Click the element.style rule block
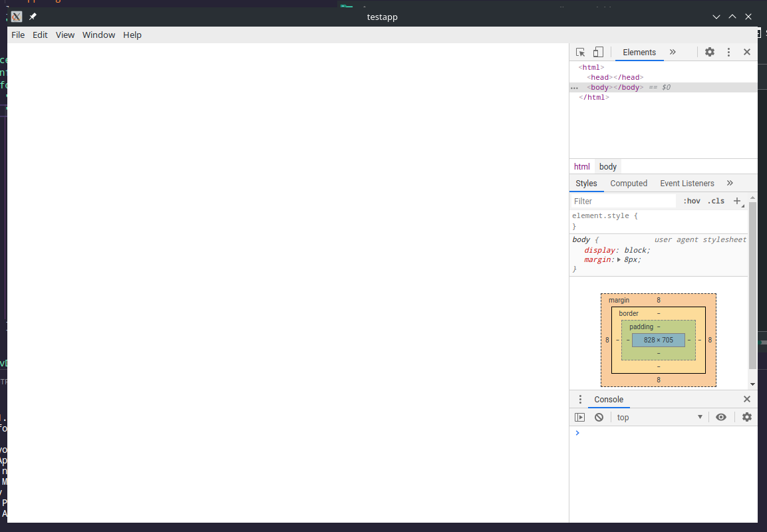The image size is (767, 532). (x=659, y=221)
